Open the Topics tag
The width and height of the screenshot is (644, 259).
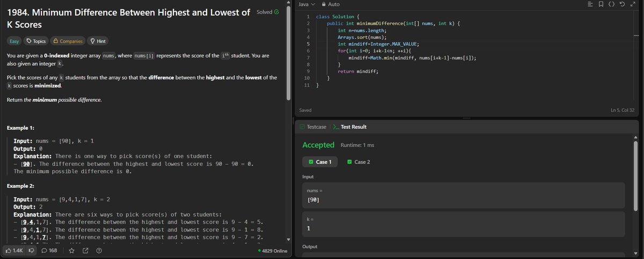[36, 41]
